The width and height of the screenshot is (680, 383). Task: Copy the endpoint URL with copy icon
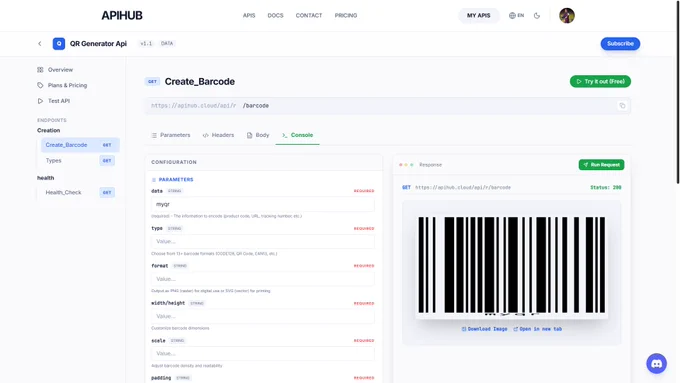(622, 105)
